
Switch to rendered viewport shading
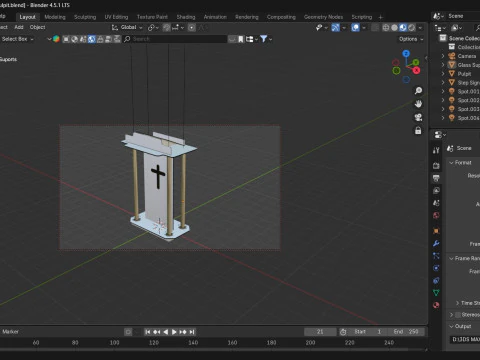click(412, 27)
